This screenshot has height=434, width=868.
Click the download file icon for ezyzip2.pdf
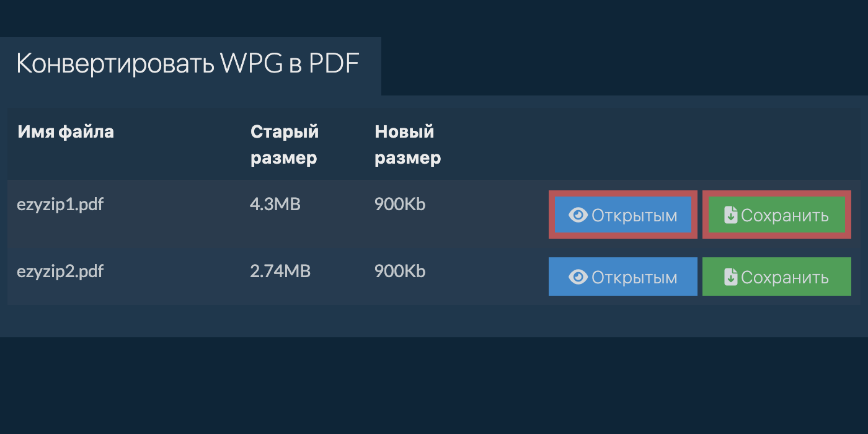coord(731,277)
